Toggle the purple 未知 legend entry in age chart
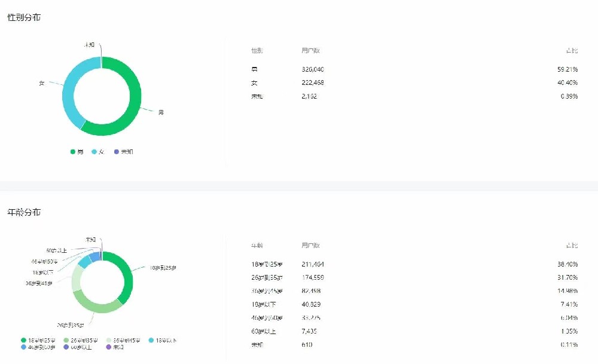Image resolution: width=598 pixels, height=364 pixels. [x=115, y=347]
